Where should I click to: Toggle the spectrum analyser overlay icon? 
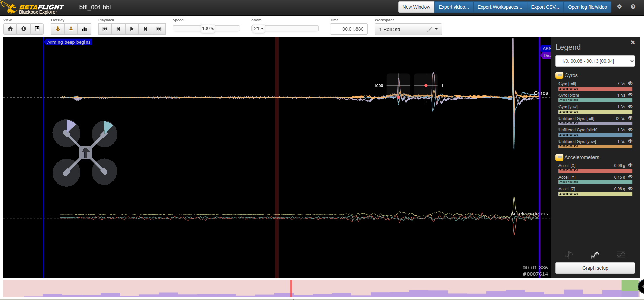tap(84, 29)
